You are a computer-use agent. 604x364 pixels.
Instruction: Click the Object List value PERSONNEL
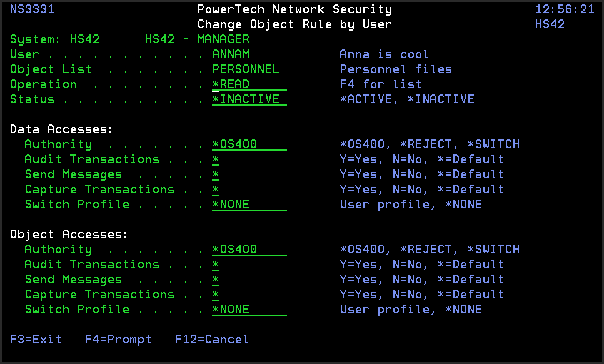coord(246,69)
